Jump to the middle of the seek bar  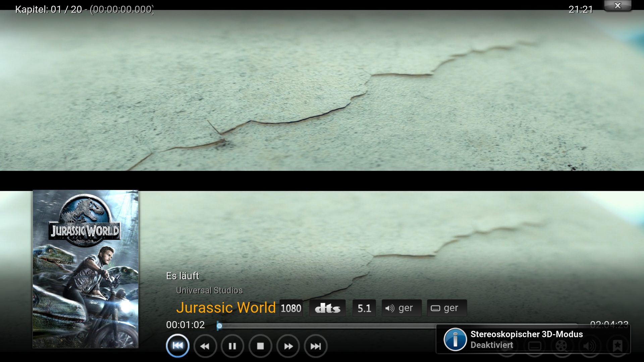click(x=397, y=325)
